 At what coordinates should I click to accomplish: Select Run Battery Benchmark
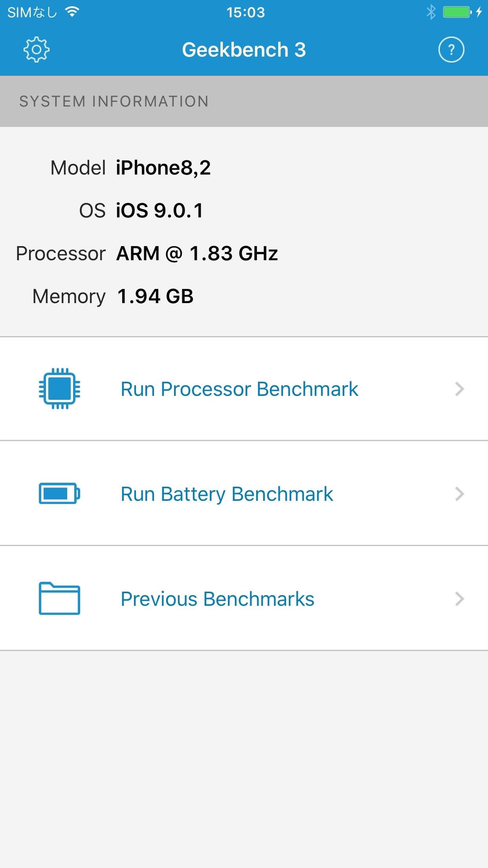click(227, 494)
